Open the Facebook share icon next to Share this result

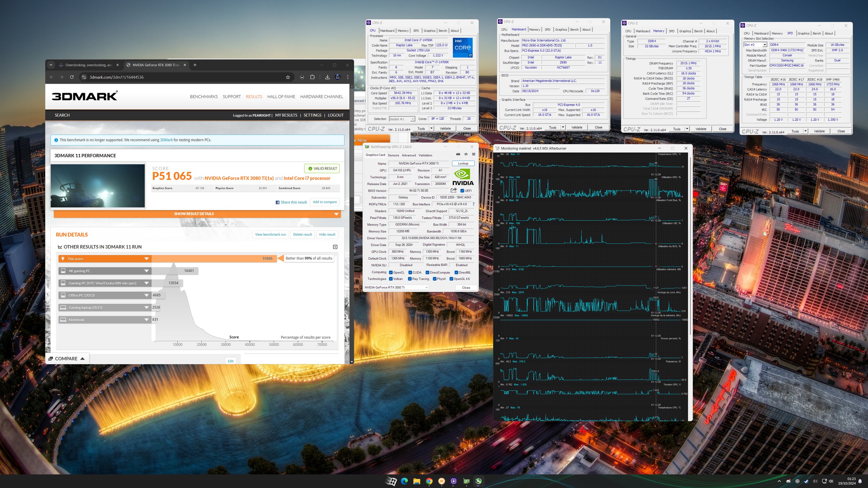278,202
